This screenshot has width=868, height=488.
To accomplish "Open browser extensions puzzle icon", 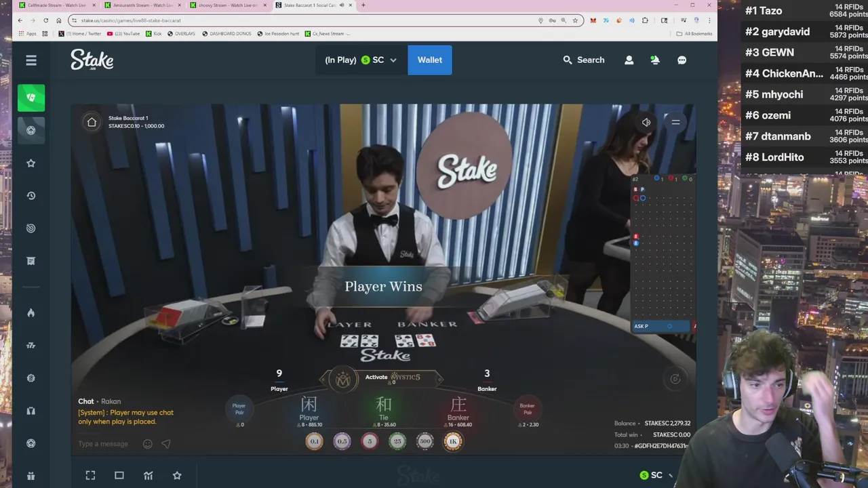I will pos(645,20).
